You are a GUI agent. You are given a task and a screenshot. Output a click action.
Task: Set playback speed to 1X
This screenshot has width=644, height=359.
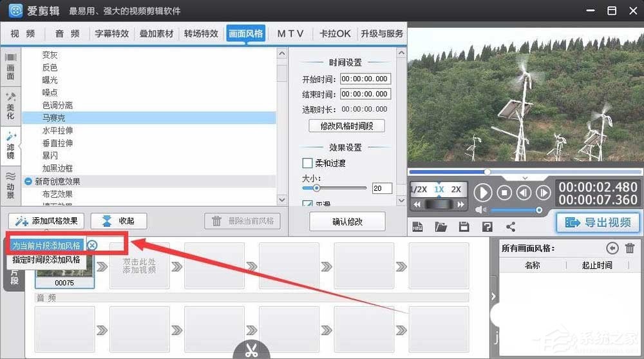pos(439,189)
